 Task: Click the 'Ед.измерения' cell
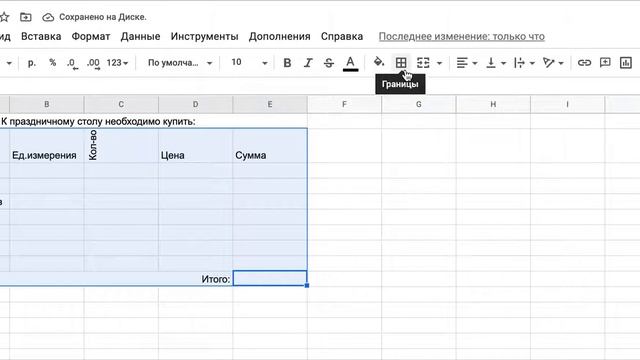tap(47, 146)
